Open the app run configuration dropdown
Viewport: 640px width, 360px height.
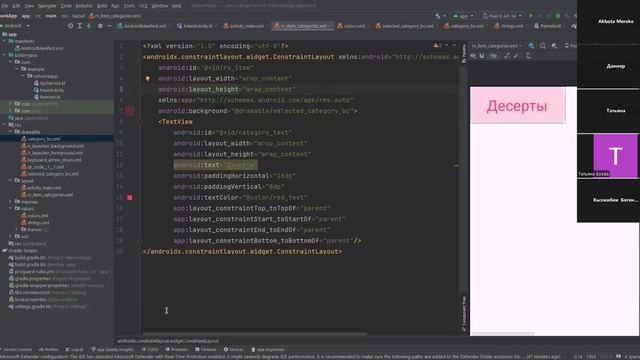point(463,16)
